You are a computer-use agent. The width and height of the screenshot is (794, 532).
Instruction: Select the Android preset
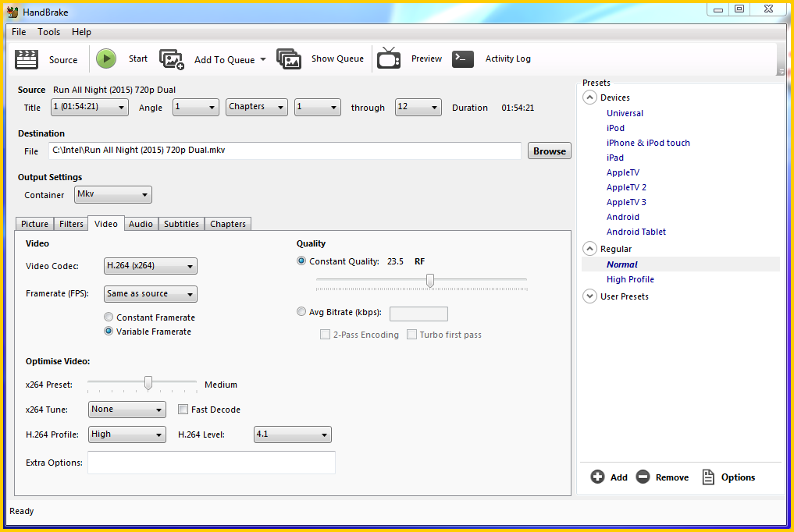click(623, 216)
